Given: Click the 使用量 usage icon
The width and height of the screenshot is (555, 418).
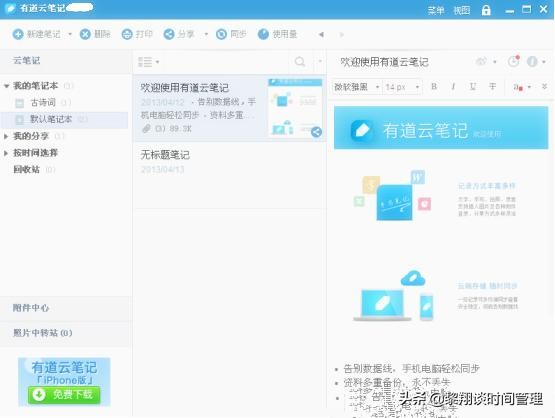Looking at the screenshot, I should coord(263,34).
